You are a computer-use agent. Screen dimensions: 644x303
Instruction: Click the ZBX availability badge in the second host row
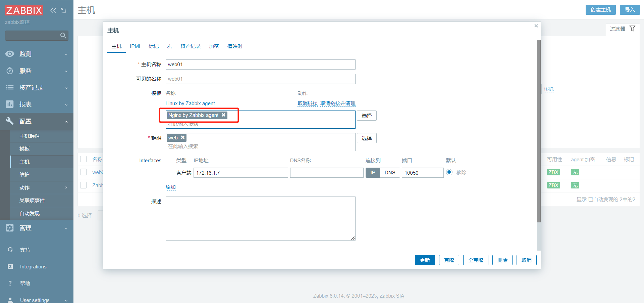pyautogui.click(x=553, y=185)
